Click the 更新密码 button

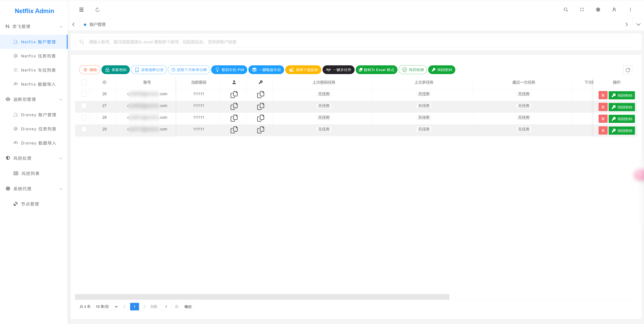tap(116, 70)
